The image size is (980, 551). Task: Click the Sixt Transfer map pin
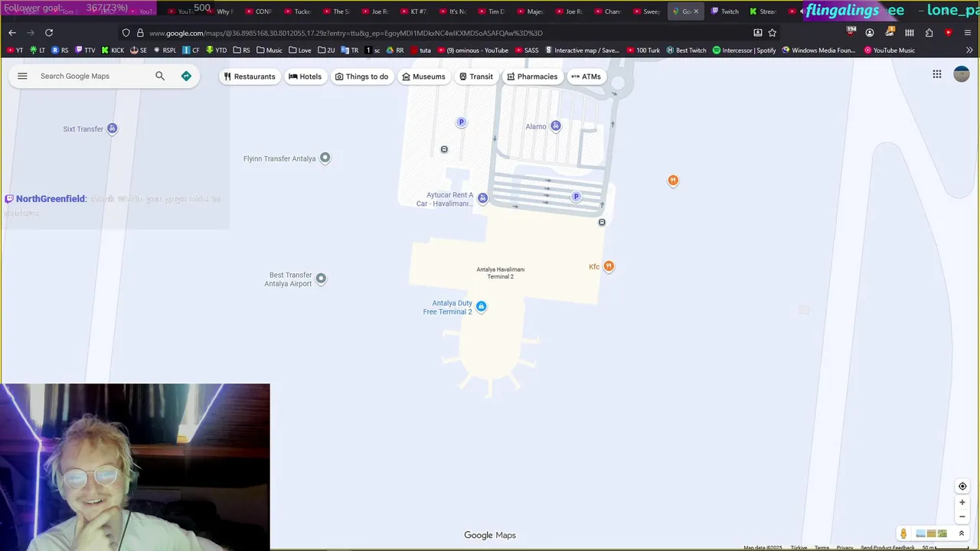point(112,129)
